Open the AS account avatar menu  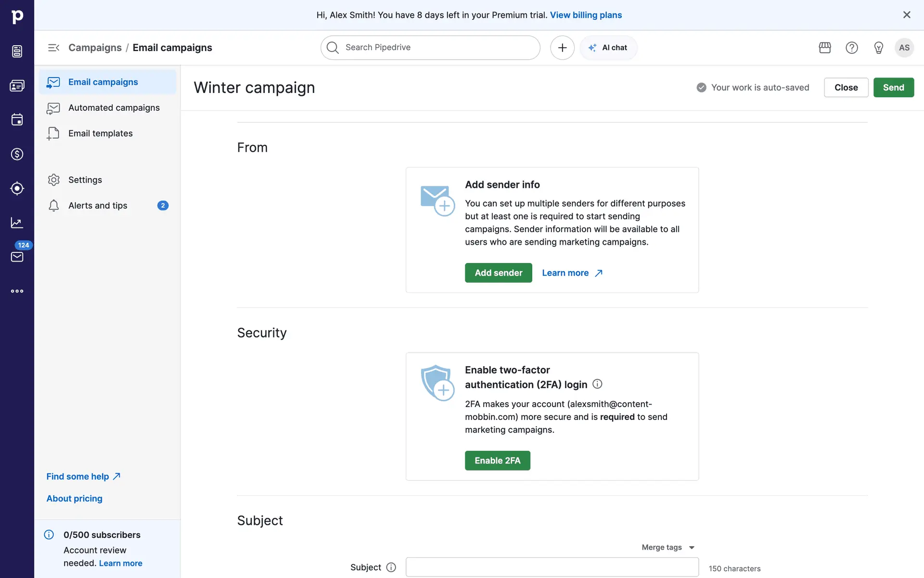(904, 48)
